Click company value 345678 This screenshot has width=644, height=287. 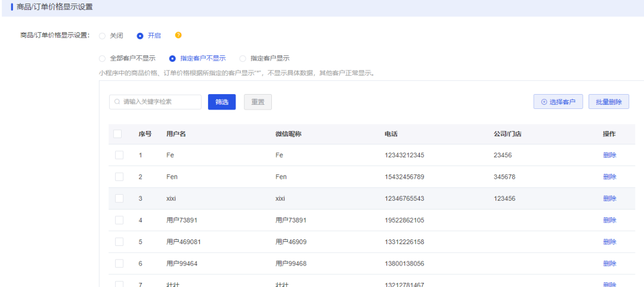504,177
